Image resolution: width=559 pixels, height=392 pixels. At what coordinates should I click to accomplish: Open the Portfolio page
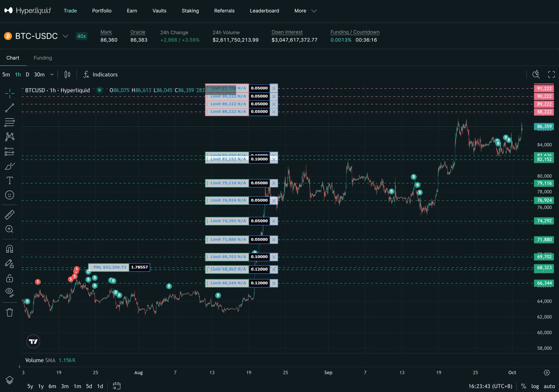coord(102,11)
